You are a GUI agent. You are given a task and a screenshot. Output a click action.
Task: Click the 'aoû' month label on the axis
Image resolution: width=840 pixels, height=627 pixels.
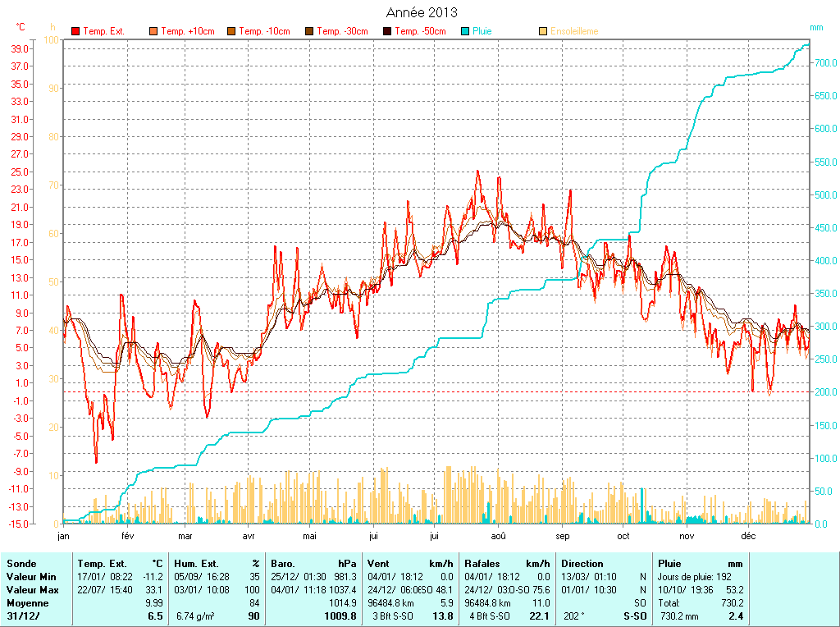click(498, 536)
